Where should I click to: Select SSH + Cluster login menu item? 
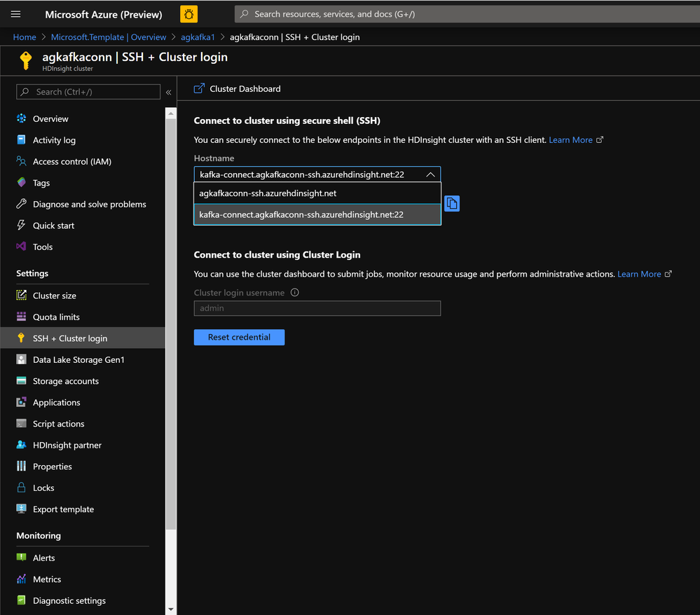[83, 338]
